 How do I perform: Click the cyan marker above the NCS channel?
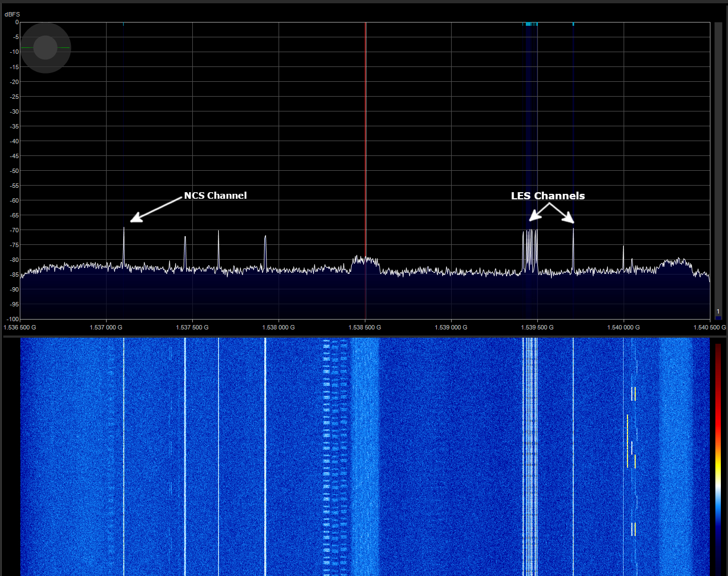[x=124, y=24]
